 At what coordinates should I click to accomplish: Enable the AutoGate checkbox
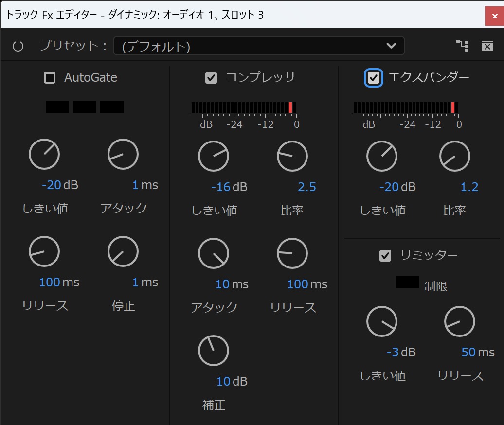pos(50,78)
